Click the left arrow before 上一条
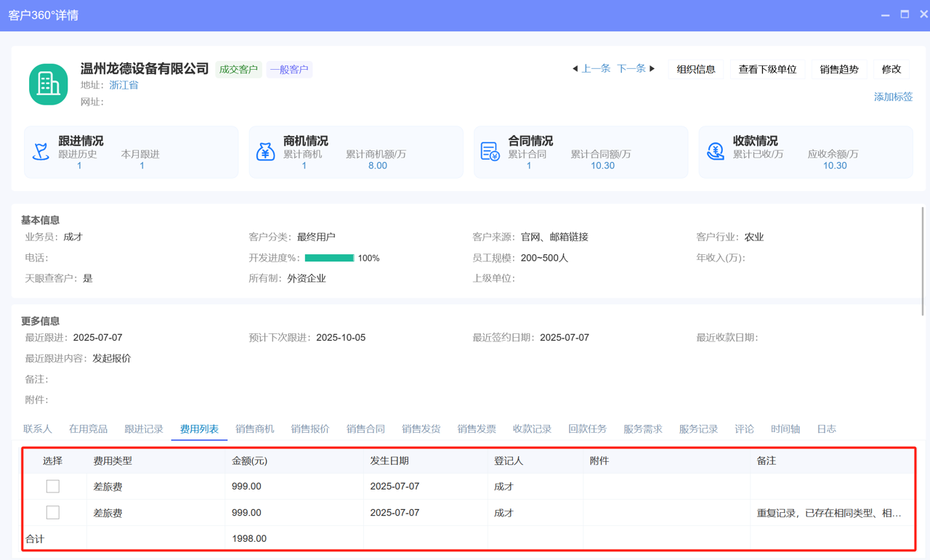This screenshot has height=560, width=930. pyautogui.click(x=575, y=68)
